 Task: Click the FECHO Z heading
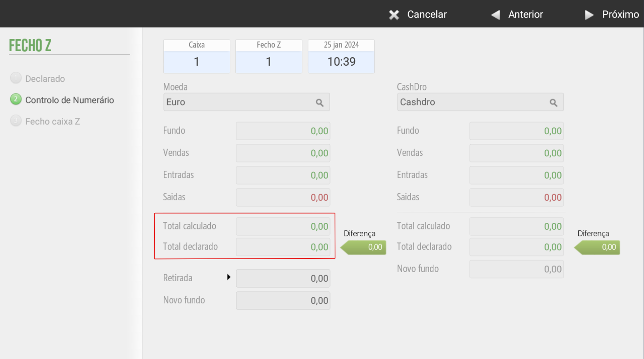[30, 46]
